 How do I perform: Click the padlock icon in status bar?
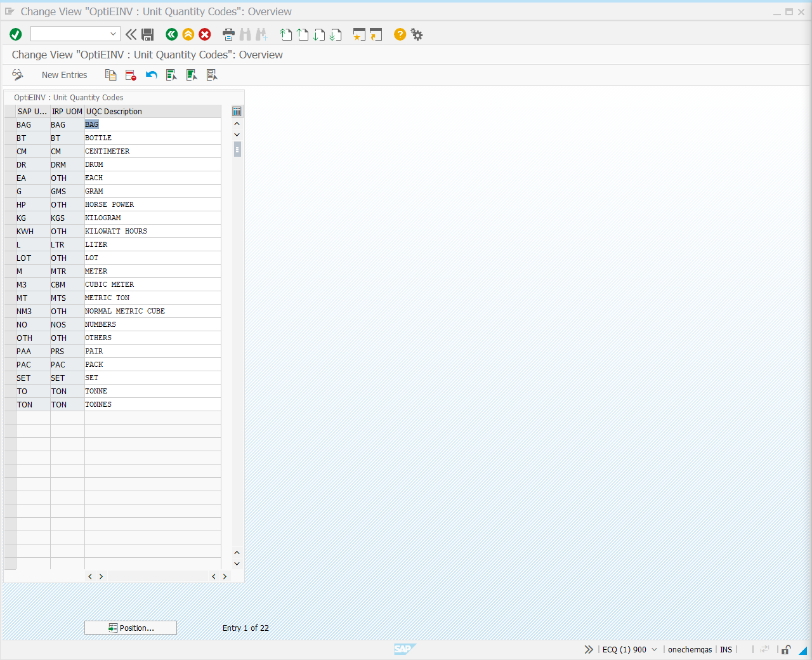point(786,649)
